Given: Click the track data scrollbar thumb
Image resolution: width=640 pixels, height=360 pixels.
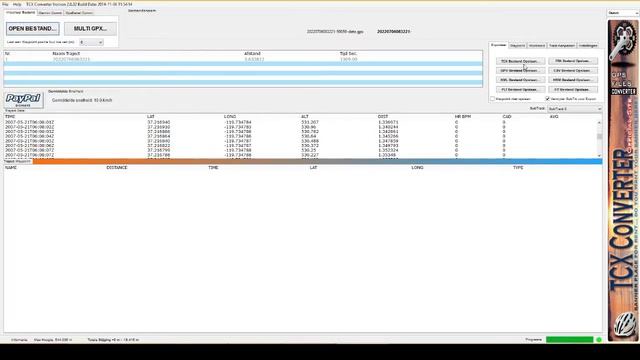Looking at the screenshot, I should pos(599,136).
